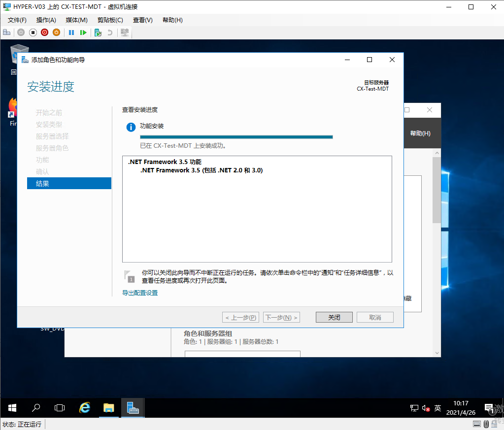This screenshot has height=430, width=504.
Task: Open File Explorer from the taskbar
Action: (108, 408)
